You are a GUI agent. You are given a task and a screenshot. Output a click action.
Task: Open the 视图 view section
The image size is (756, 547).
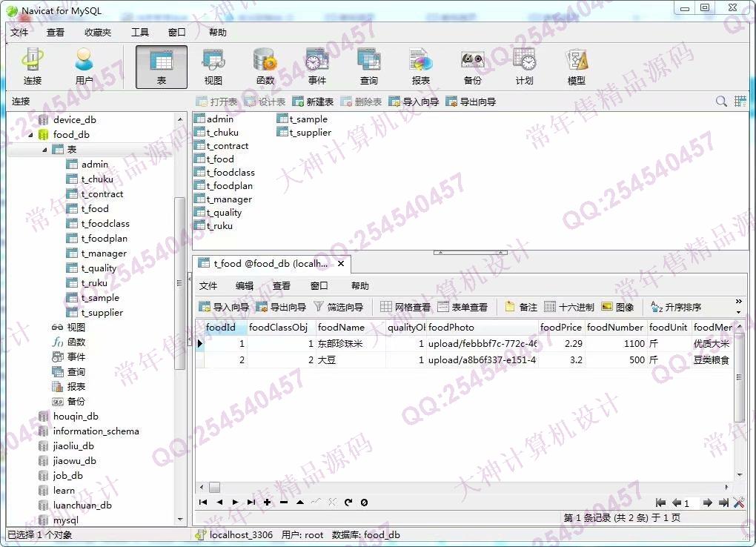point(213,67)
